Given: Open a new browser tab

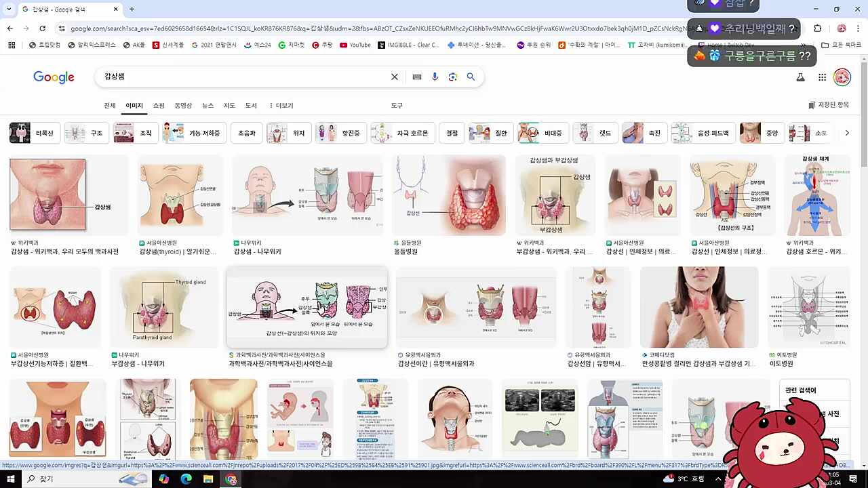Looking at the screenshot, I should tap(132, 9).
